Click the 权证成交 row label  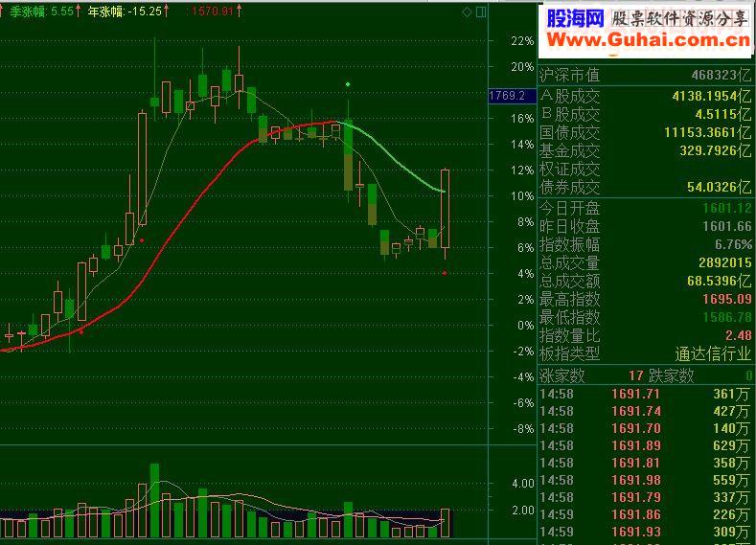tap(569, 170)
